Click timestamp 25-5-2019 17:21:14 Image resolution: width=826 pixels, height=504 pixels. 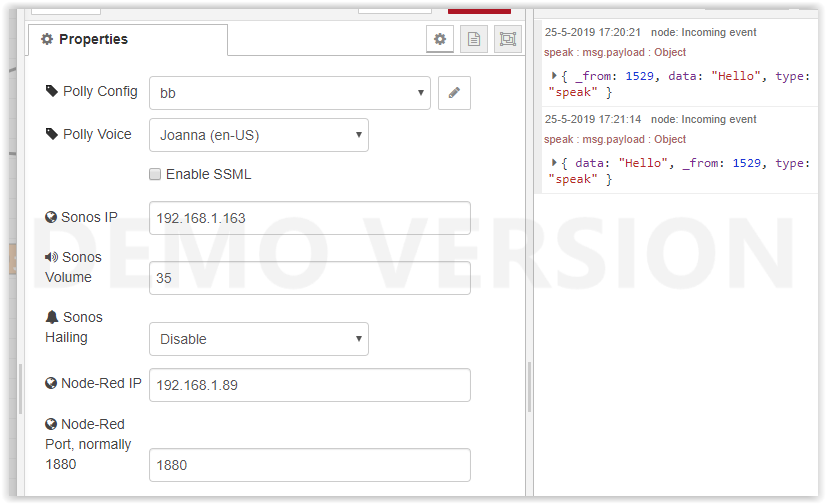(593, 120)
